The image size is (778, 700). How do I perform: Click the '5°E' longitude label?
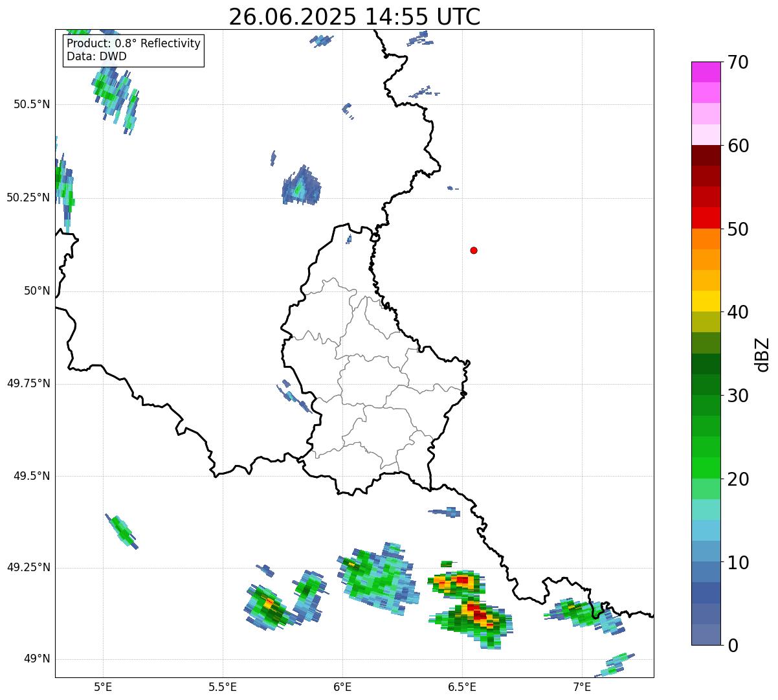[103, 686]
